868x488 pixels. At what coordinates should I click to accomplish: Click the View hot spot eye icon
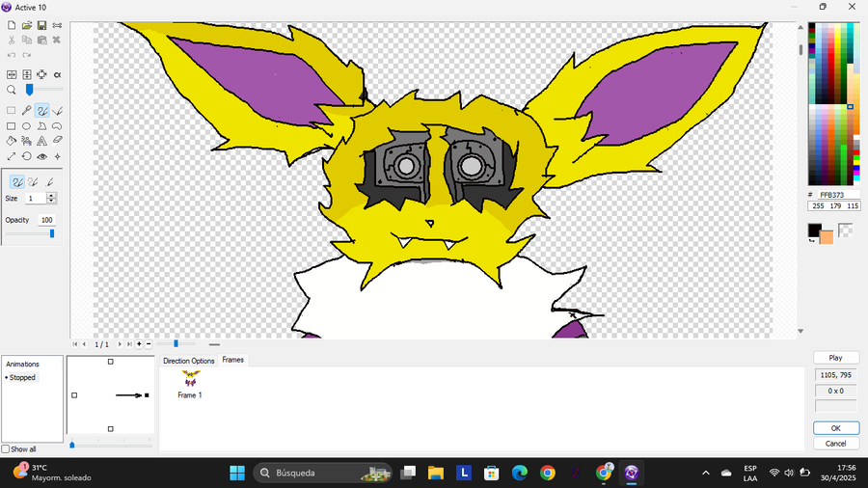(41, 156)
